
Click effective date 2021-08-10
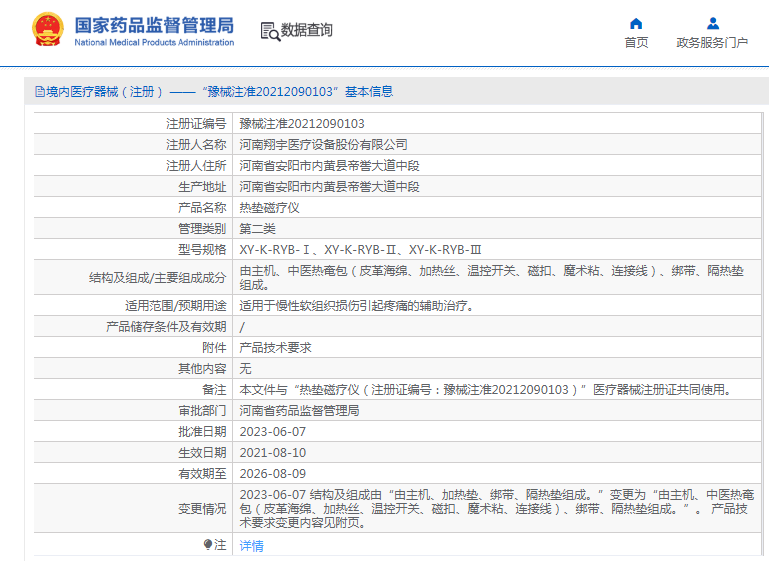pos(273,453)
